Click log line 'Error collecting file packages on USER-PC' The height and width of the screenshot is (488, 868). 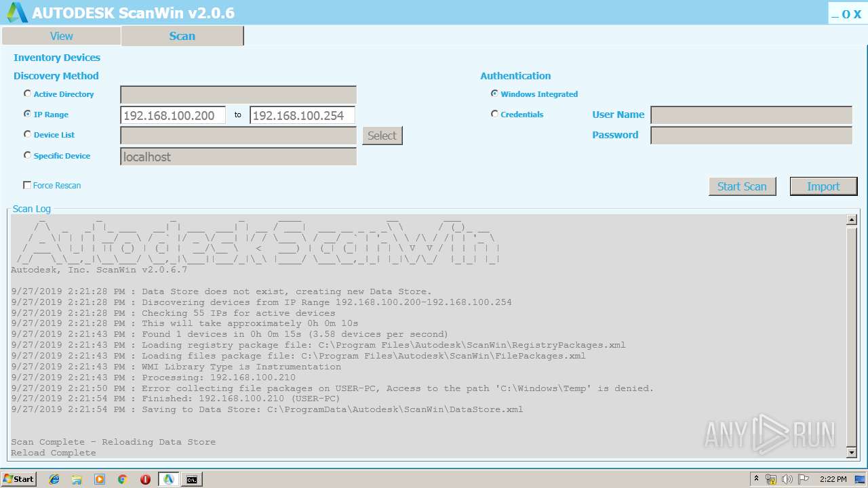point(332,388)
